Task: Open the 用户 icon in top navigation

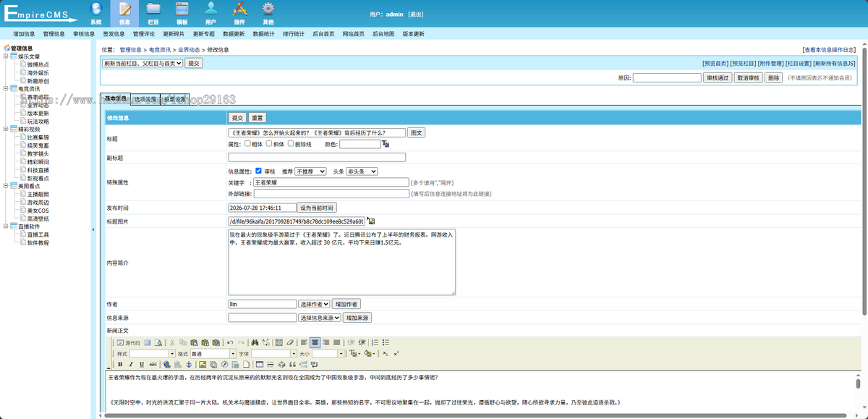Action: coord(210,12)
